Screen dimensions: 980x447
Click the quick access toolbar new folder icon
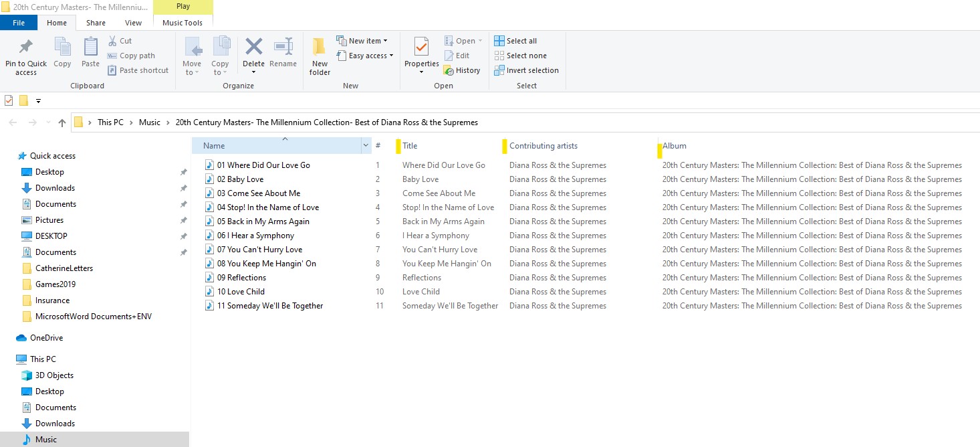23,100
